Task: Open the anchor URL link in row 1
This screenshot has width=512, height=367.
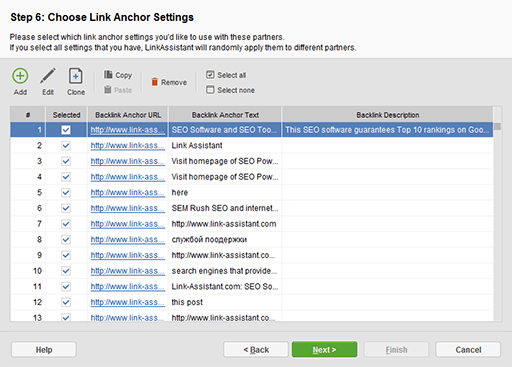Action: [x=128, y=130]
